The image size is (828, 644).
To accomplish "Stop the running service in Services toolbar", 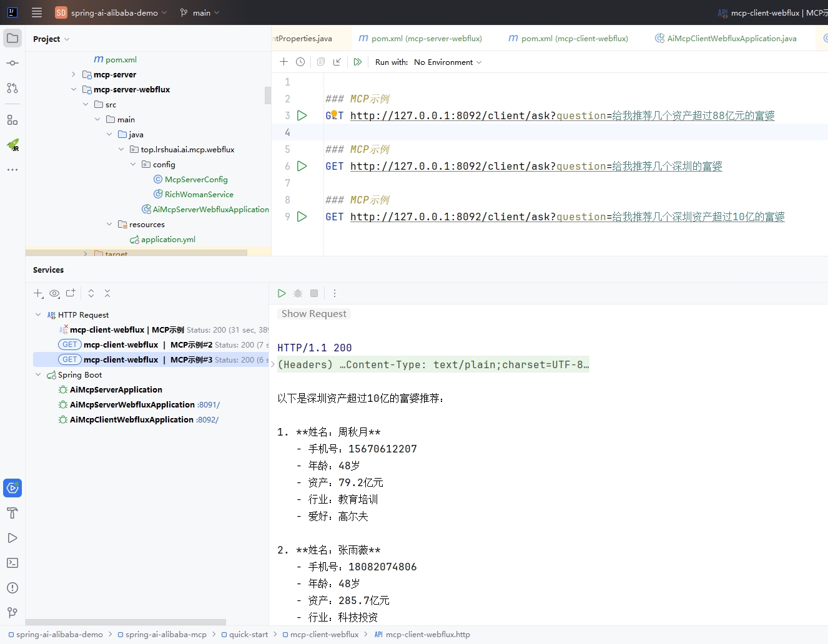I will point(314,293).
